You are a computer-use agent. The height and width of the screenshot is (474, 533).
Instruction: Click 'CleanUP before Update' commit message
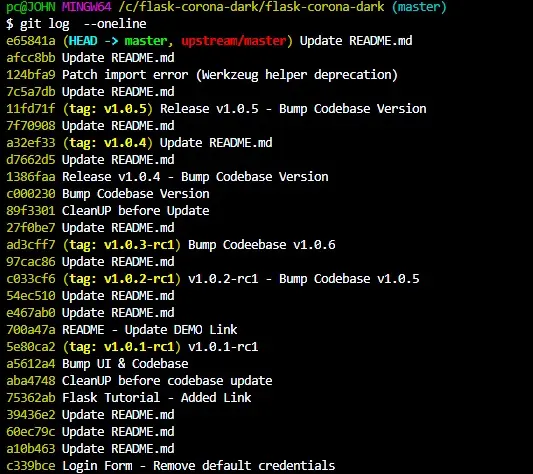pyautogui.click(x=136, y=211)
